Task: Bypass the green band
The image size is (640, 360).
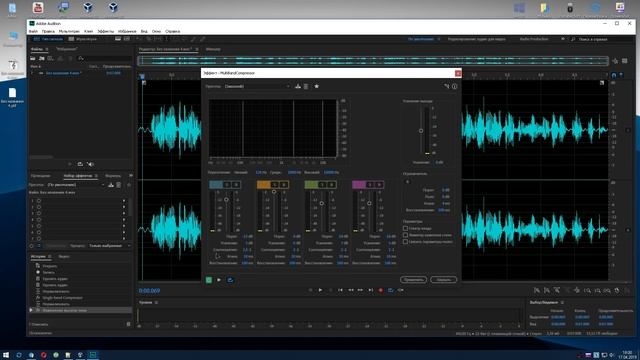Action: point(331,185)
